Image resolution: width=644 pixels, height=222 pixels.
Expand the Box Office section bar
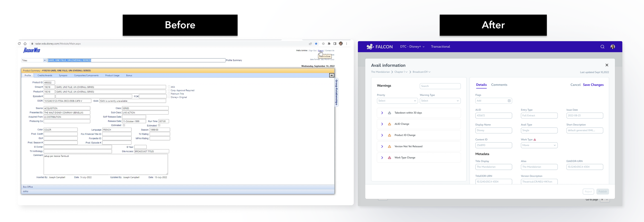(x=178, y=187)
